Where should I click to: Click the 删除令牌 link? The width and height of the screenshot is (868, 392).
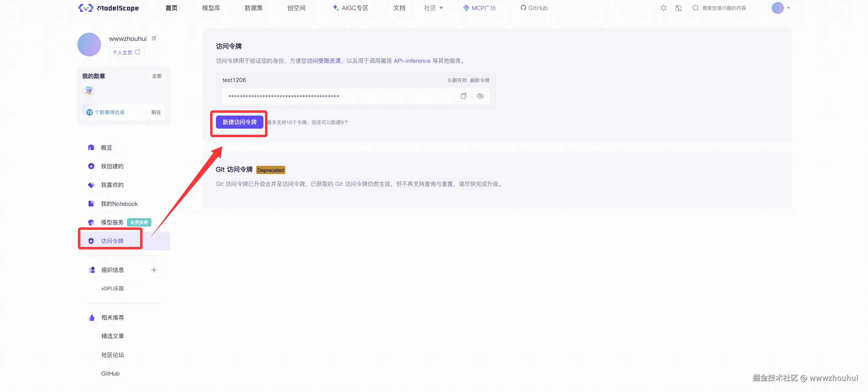coord(479,80)
